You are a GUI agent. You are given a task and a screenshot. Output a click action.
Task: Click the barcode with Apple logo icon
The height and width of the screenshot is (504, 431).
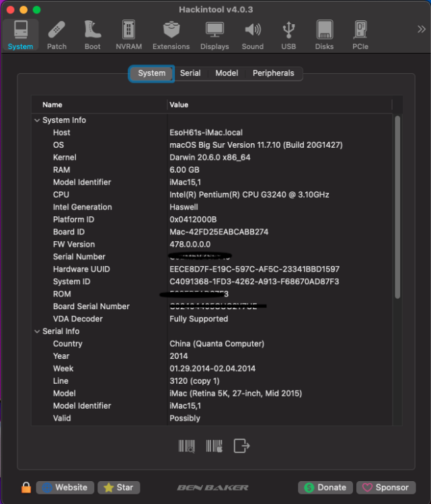tap(214, 446)
